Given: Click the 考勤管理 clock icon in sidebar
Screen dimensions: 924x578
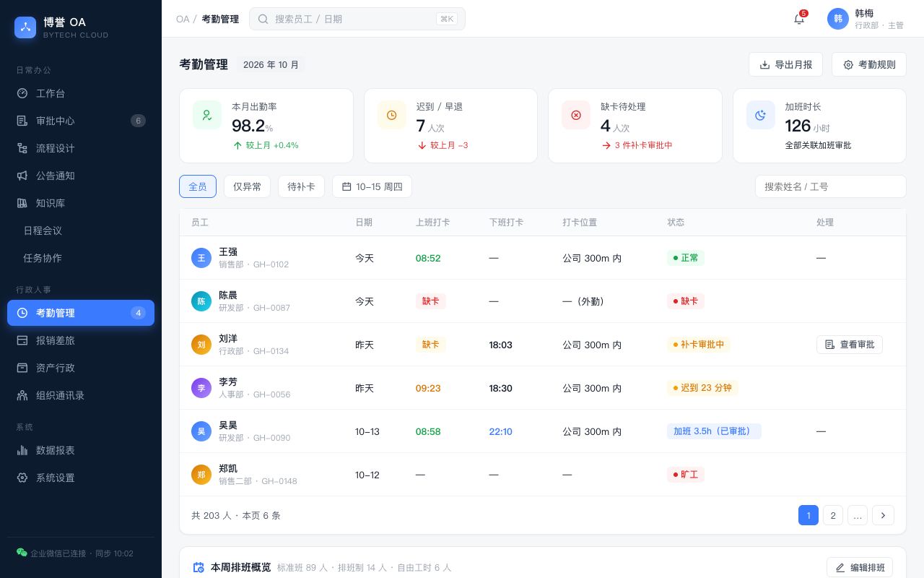Looking at the screenshot, I should click(22, 313).
